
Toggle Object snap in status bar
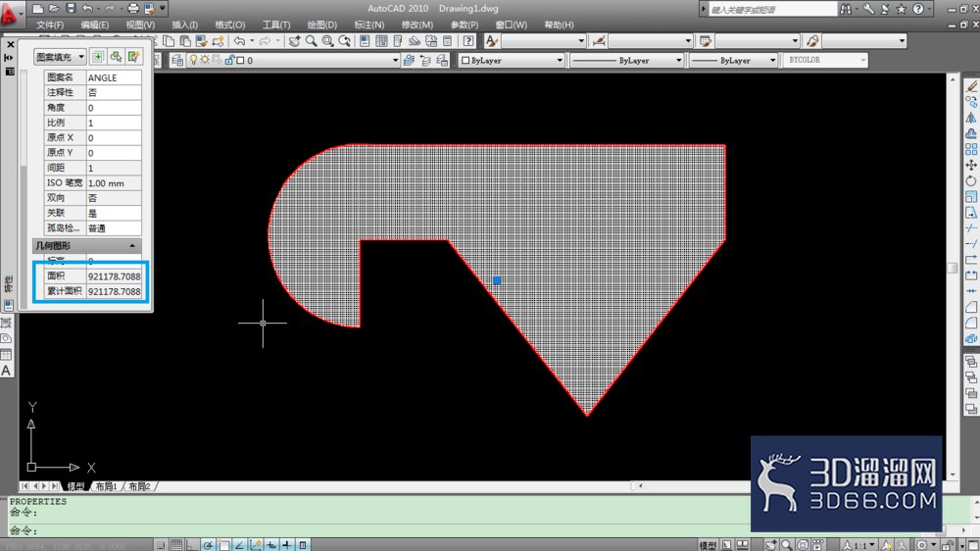[223, 545]
